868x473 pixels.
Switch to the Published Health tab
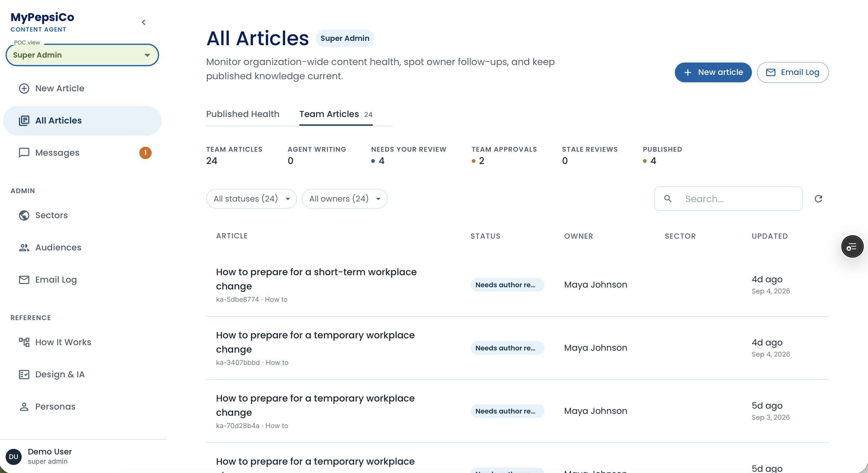243,114
